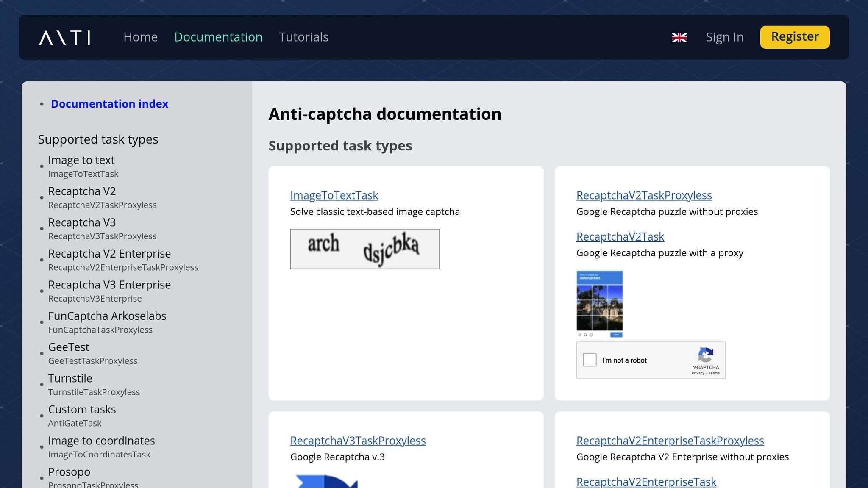Click the refresh icon in the recaptcha sample
The width and height of the screenshot is (868, 488).
580,335
